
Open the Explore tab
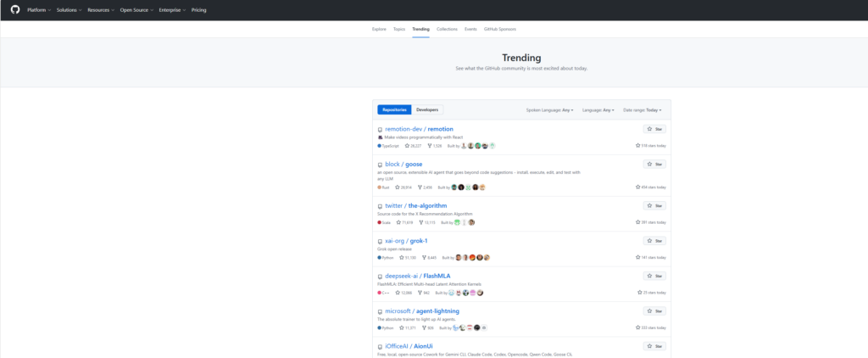[379, 29]
